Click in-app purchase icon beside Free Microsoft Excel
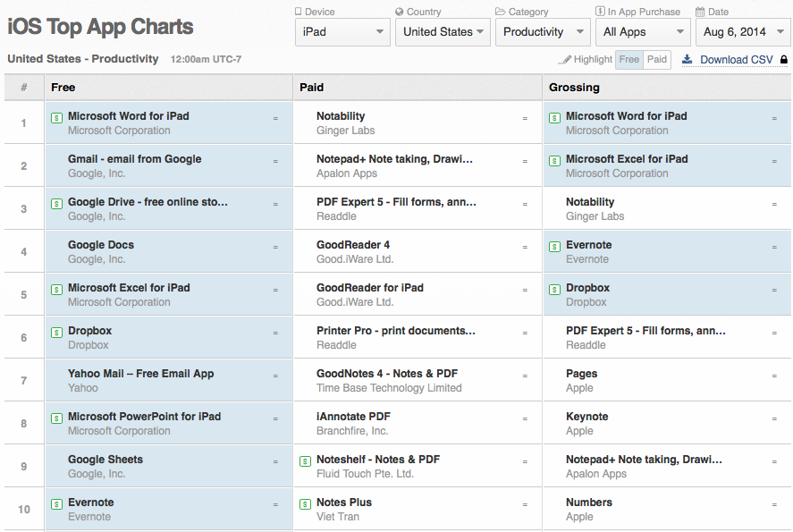The image size is (793, 532). (56, 290)
